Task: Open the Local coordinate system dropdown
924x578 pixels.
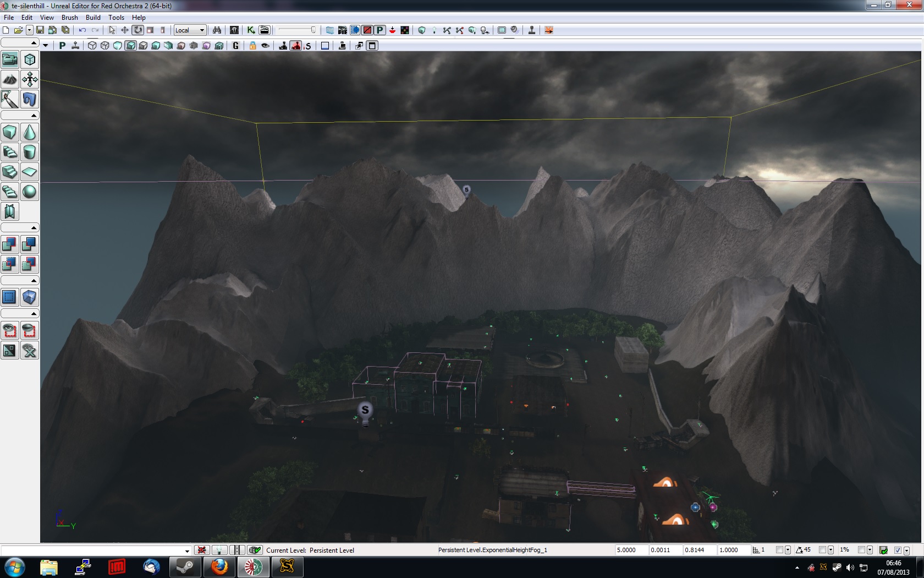Action: (x=190, y=30)
